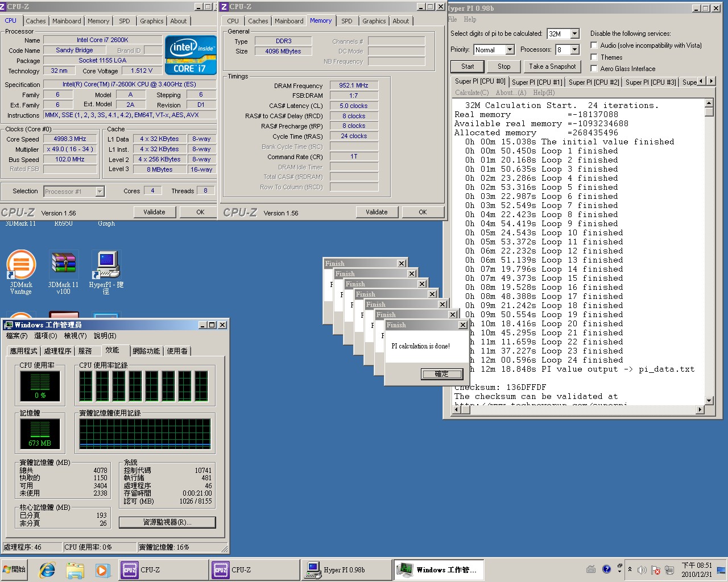
Task: Switch to Caches tab in left CPU-Z
Action: click(36, 21)
